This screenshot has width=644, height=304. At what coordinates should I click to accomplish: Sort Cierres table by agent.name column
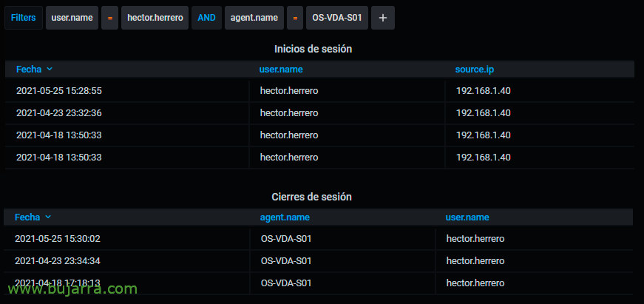[x=285, y=217]
